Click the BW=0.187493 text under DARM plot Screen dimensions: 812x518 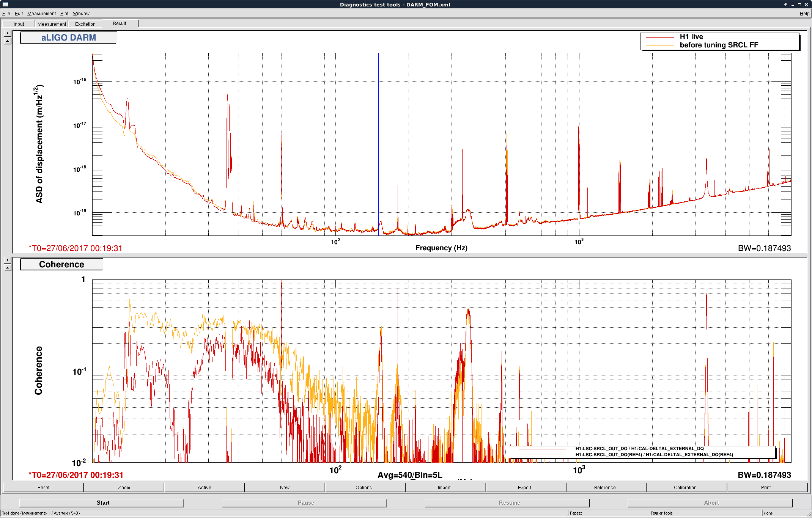click(x=764, y=248)
